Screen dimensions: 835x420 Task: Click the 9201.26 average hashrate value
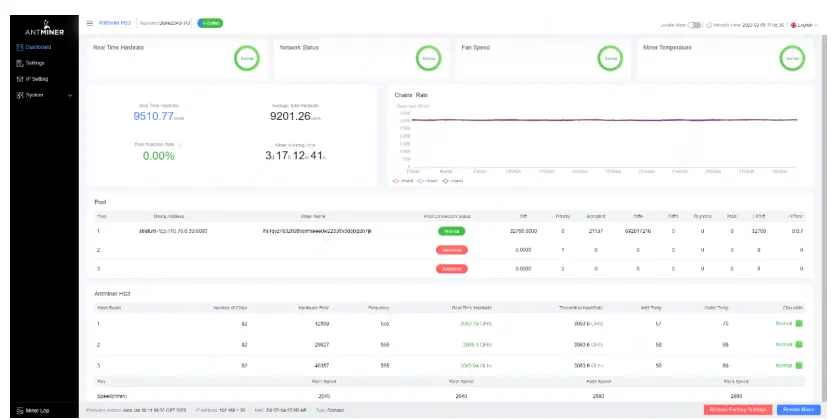pyautogui.click(x=290, y=116)
